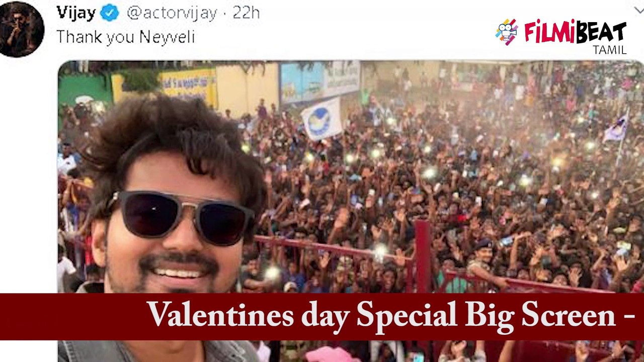This screenshot has width=644, height=362.
Task: Click the Filmibeat wordmark text
Action: pyautogui.click(x=576, y=32)
